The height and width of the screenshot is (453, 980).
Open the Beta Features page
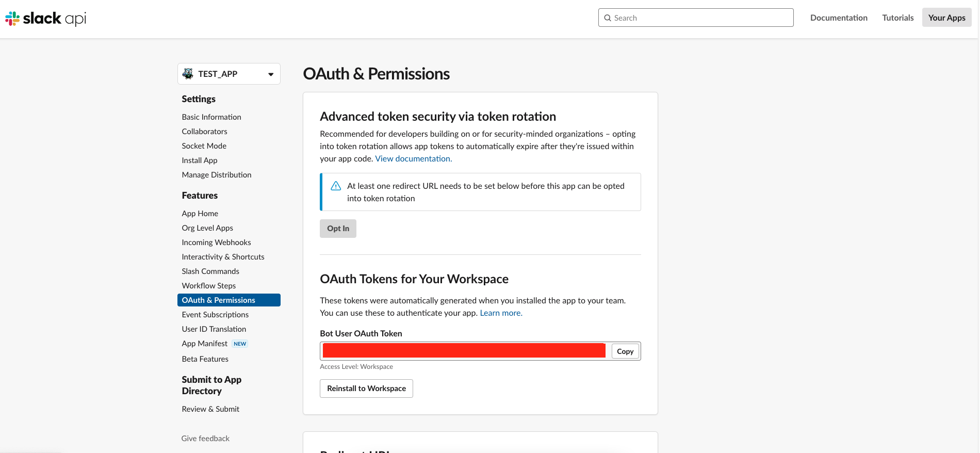(x=205, y=359)
